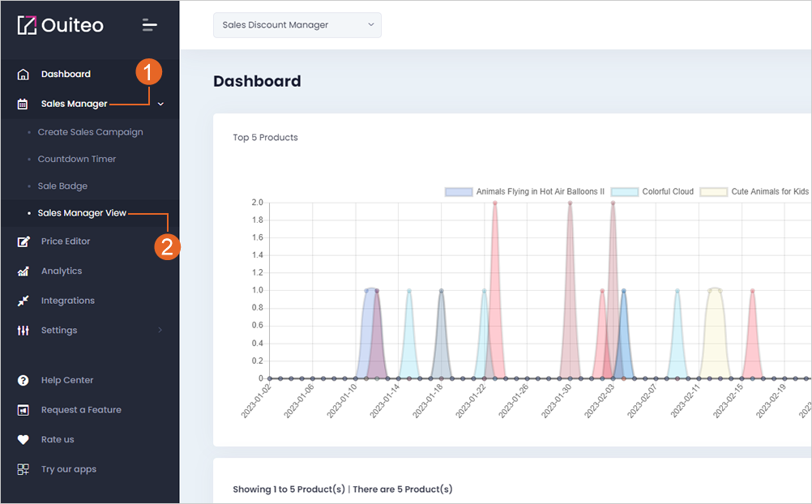Click the Settings sliders icon

[23, 330]
